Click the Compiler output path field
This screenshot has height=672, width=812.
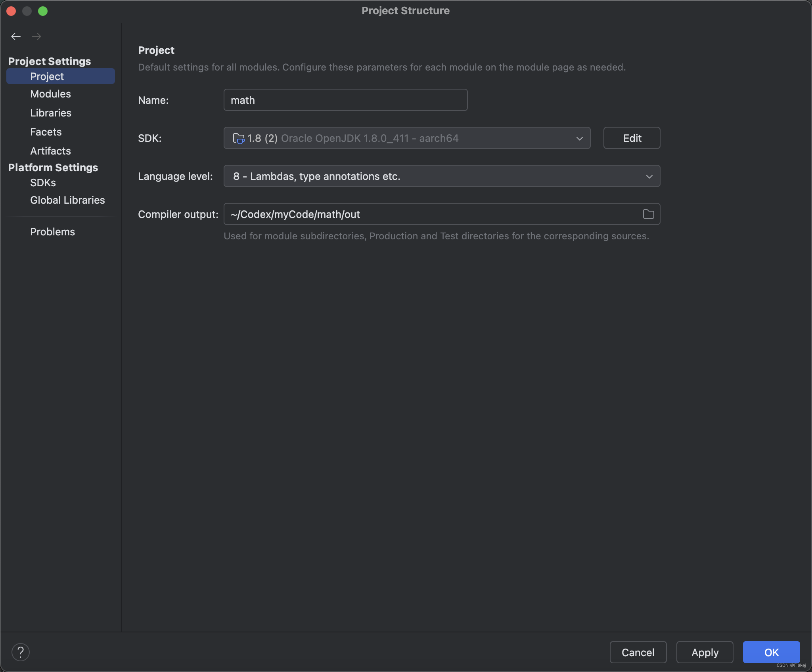(432, 214)
